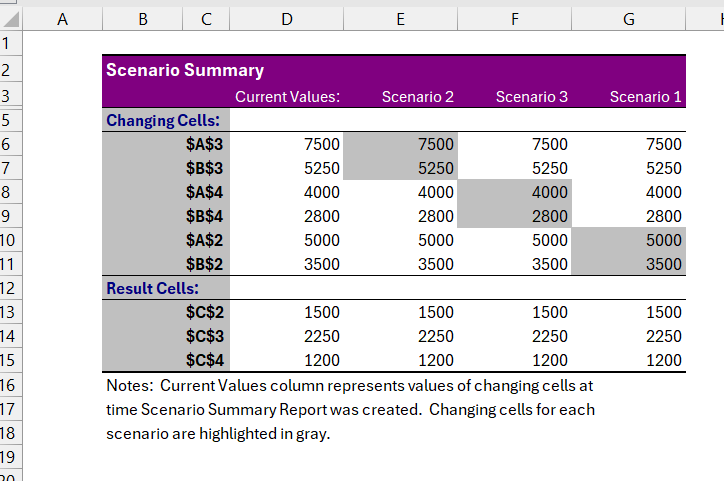This screenshot has width=724, height=481.
Task: Click the Changing Cells: label
Action: click(x=163, y=120)
